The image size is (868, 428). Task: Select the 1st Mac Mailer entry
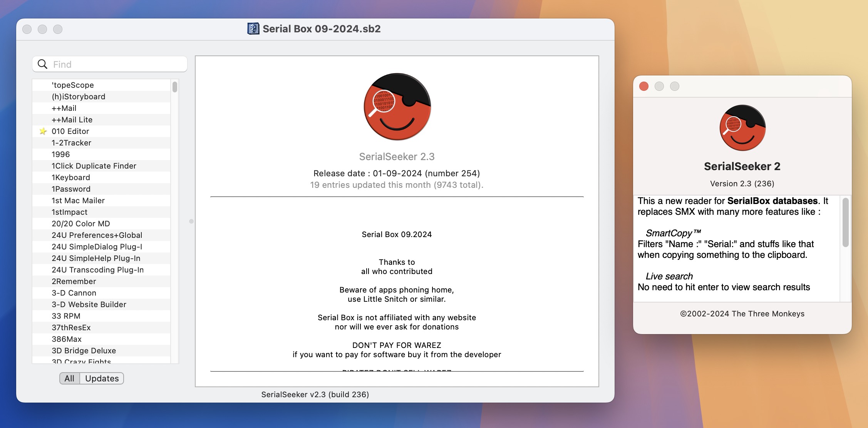(x=102, y=201)
